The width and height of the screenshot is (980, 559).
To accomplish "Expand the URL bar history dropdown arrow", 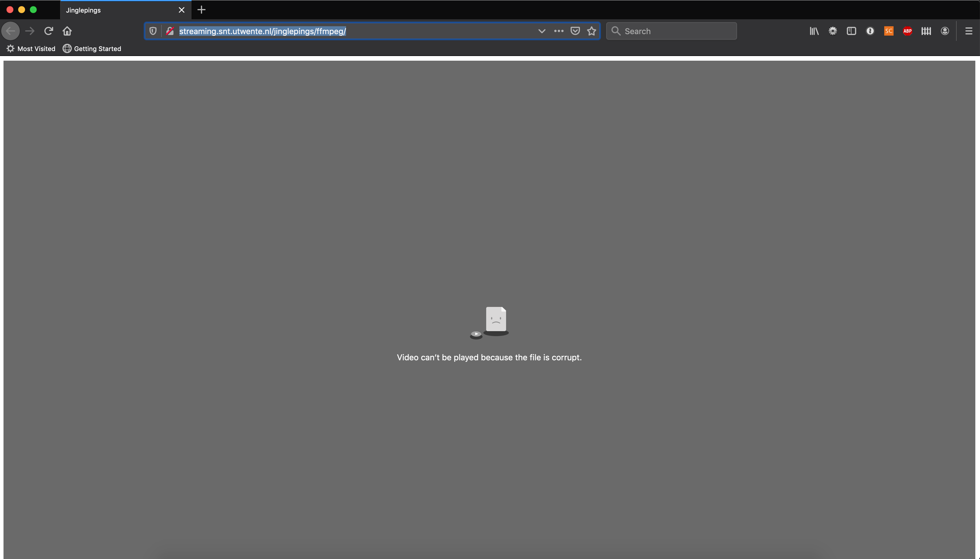I will click(x=542, y=31).
